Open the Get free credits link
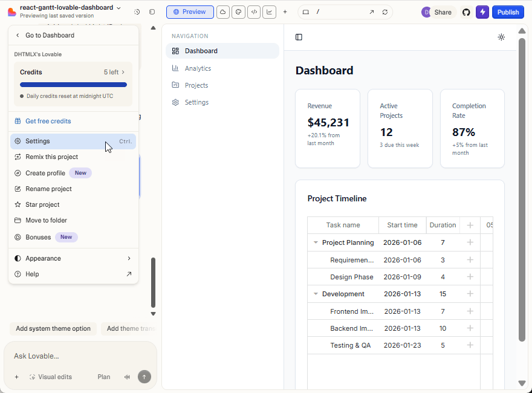The height and width of the screenshot is (393, 532). [x=48, y=121]
